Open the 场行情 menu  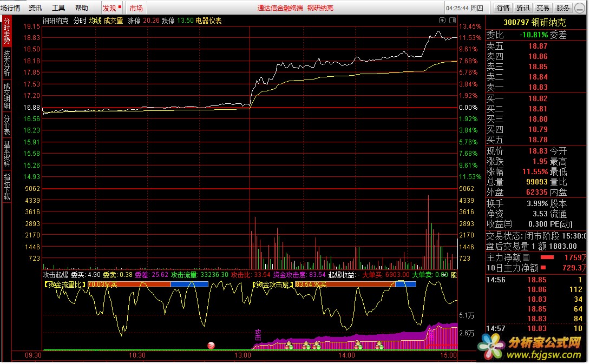click(x=10, y=8)
